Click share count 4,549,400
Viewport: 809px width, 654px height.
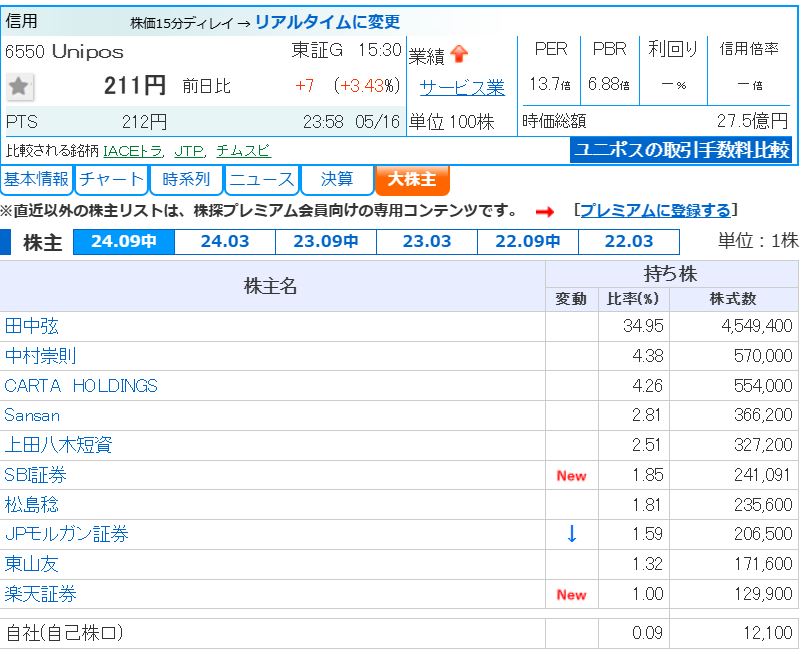[x=757, y=326]
